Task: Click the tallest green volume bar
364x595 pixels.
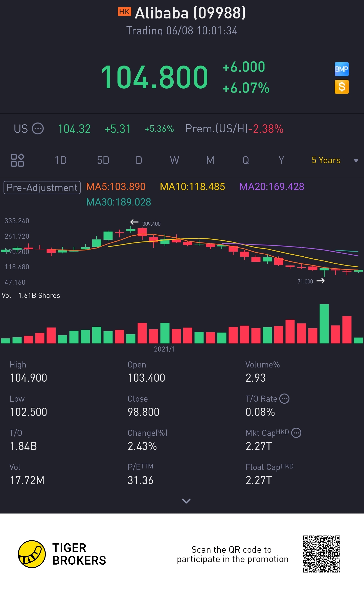Action: pyautogui.click(x=324, y=324)
